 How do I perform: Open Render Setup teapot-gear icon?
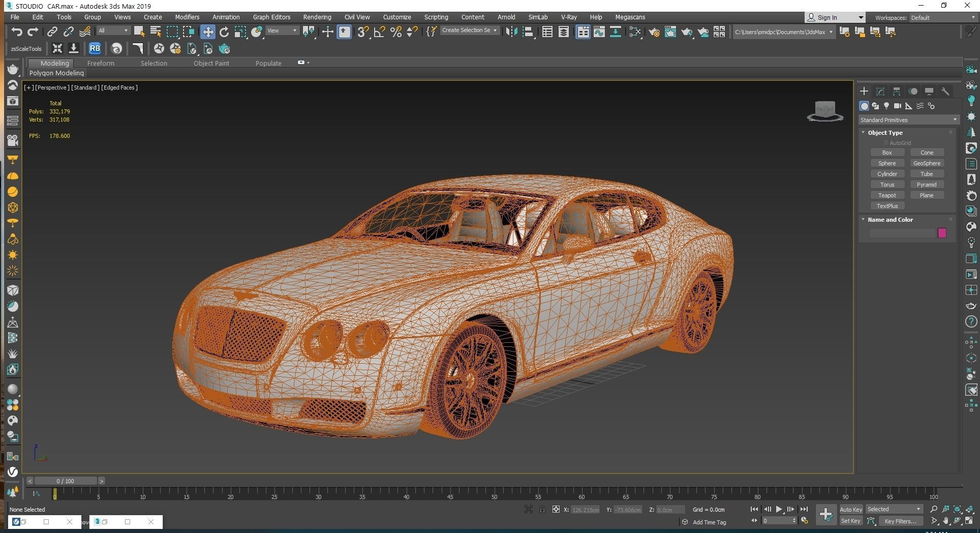tap(654, 32)
